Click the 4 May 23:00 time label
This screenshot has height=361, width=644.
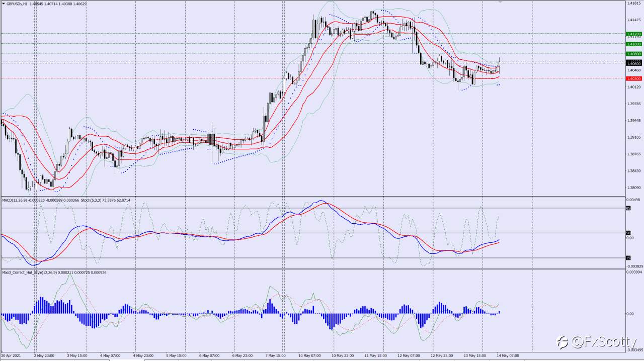(143, 355)
